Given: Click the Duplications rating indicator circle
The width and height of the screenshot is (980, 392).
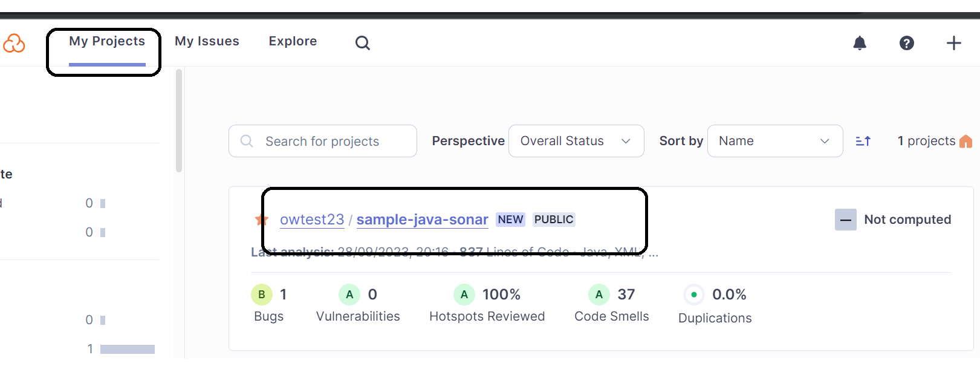Looking at the screenshot, I should [693, 295].
